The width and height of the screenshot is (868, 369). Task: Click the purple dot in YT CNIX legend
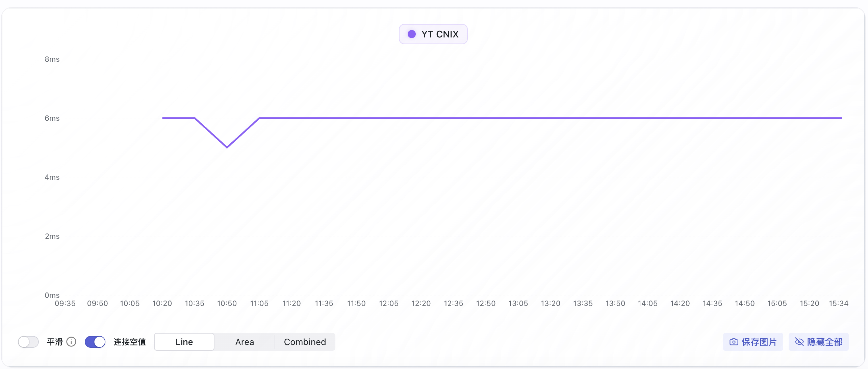[x=411, y=34]
